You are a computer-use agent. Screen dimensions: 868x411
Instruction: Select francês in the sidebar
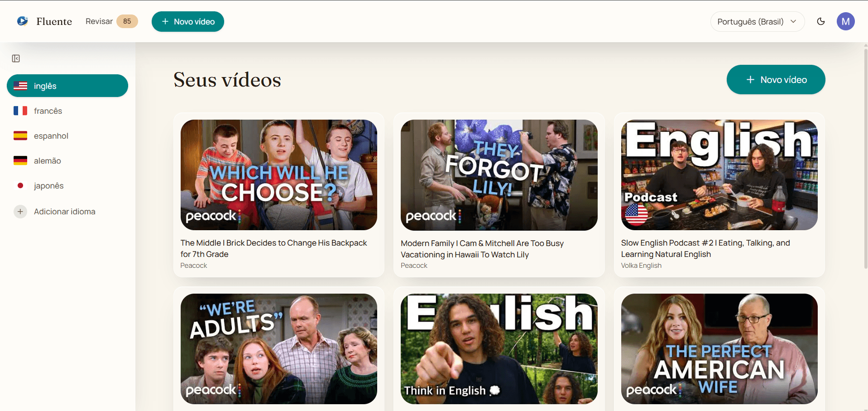67,111
